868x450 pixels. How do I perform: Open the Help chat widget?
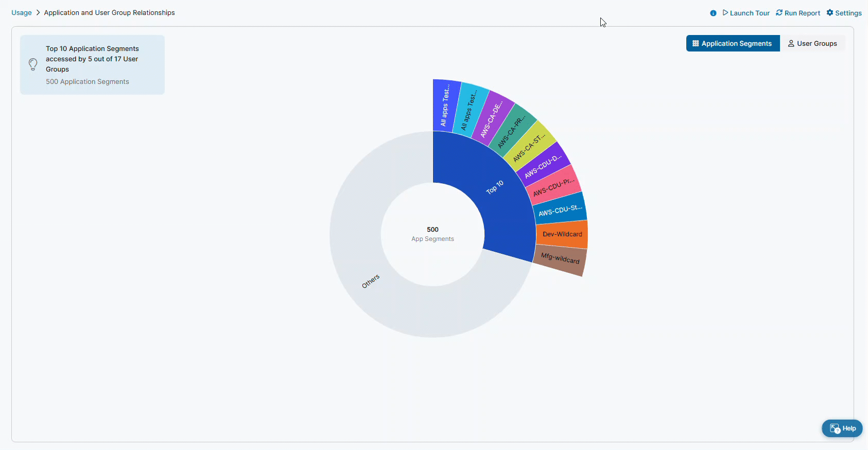(x=842, y=428)
